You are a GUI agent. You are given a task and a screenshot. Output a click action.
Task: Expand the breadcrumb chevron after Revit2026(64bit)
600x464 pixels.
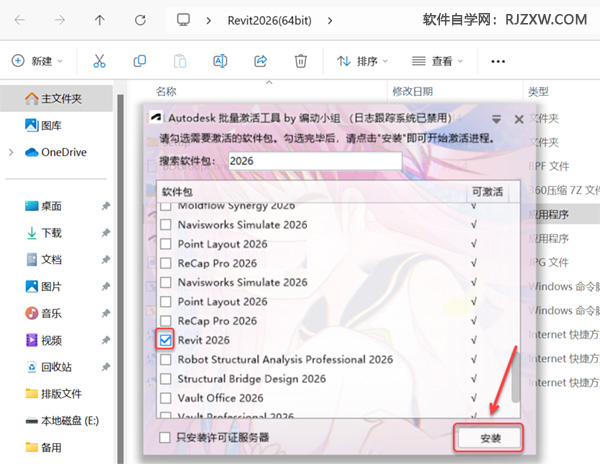[x=330, y=20]
